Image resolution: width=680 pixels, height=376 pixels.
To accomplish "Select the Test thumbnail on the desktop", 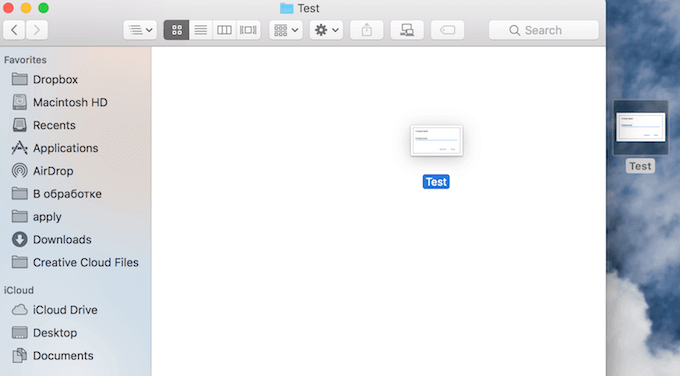I will tap(641, 128).
